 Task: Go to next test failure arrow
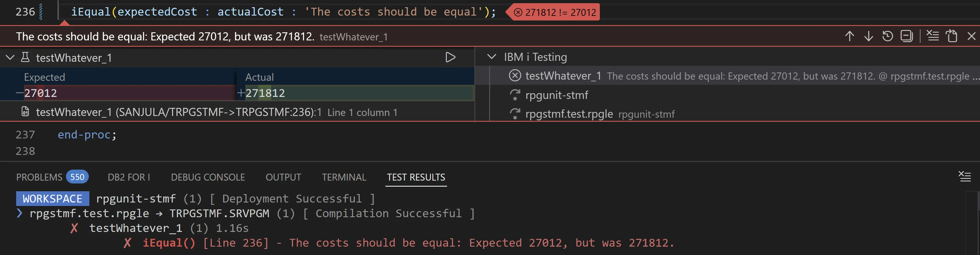[868, 36]
